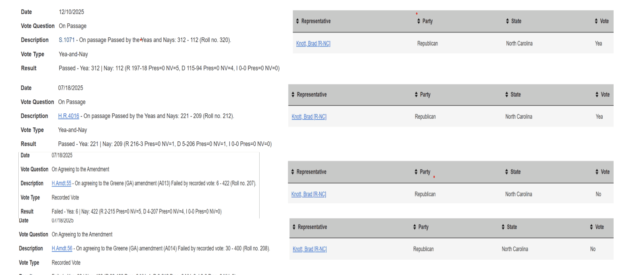Click the Vote sort arrows in the first table
Viewport: 644px width, 275px height.
click(595, 21)
